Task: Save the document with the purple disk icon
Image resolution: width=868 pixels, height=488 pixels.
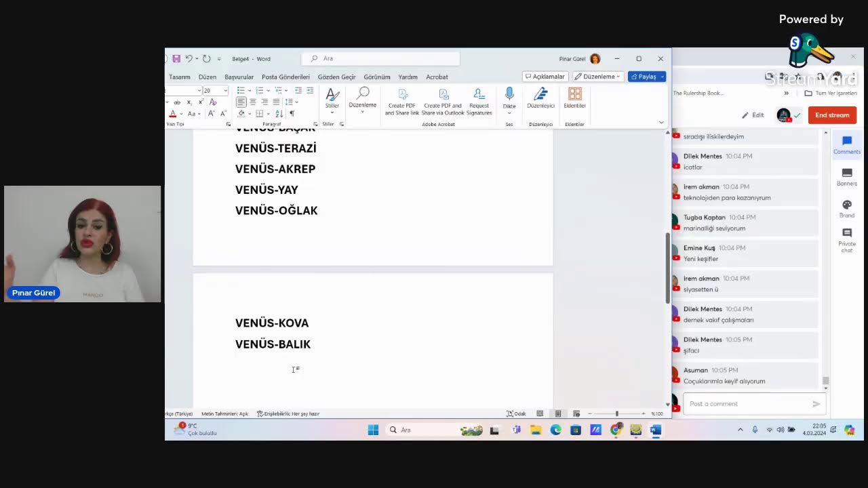Action: [176, 59]
